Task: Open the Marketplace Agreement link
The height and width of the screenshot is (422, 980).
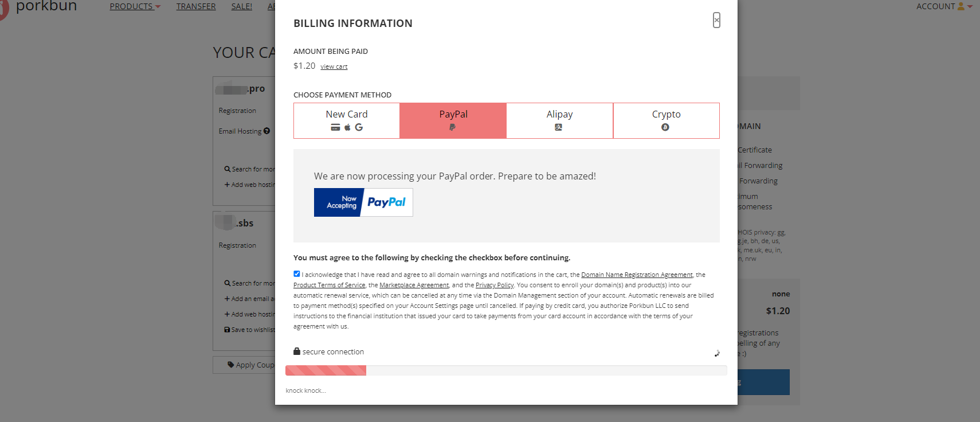Action: click(x=414, y=285)
